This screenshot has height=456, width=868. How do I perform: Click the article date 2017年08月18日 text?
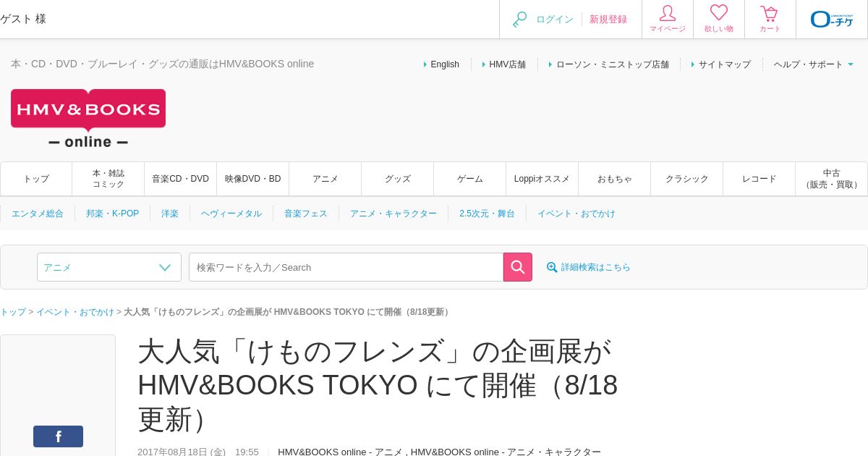pyautogui.click(x=182, y=452)
